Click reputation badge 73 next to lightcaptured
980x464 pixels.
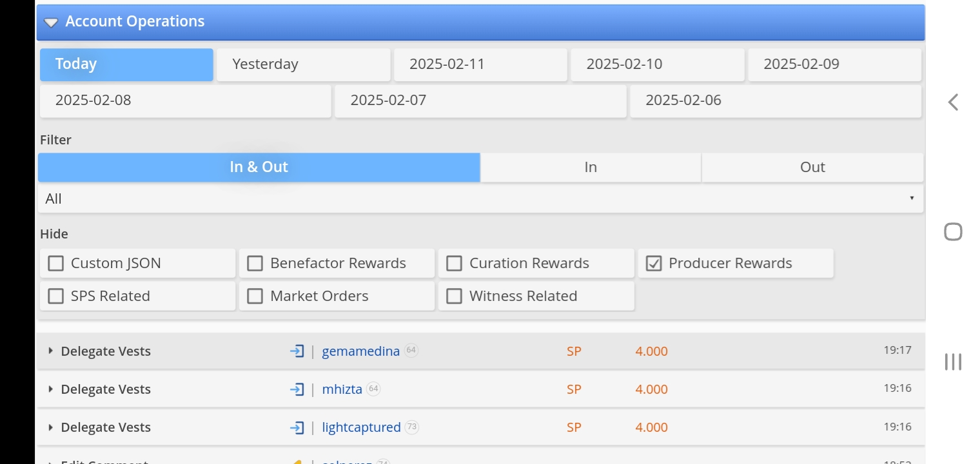[x=412, y=427]
